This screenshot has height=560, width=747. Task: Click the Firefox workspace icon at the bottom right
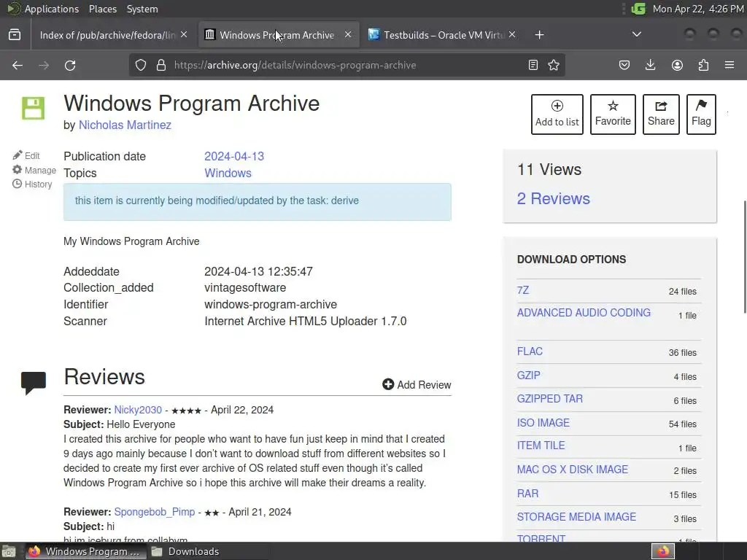coord(662,551)
